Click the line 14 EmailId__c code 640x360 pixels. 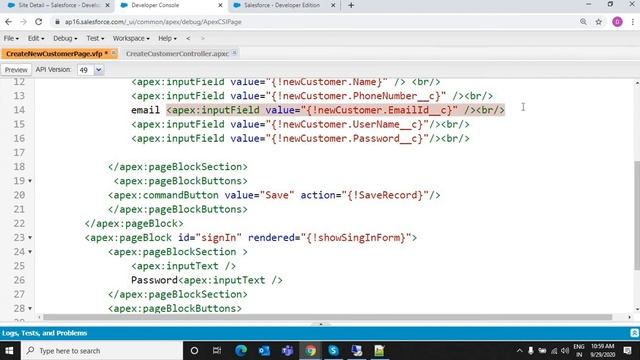pyautogui.click(x=336, y=110)
